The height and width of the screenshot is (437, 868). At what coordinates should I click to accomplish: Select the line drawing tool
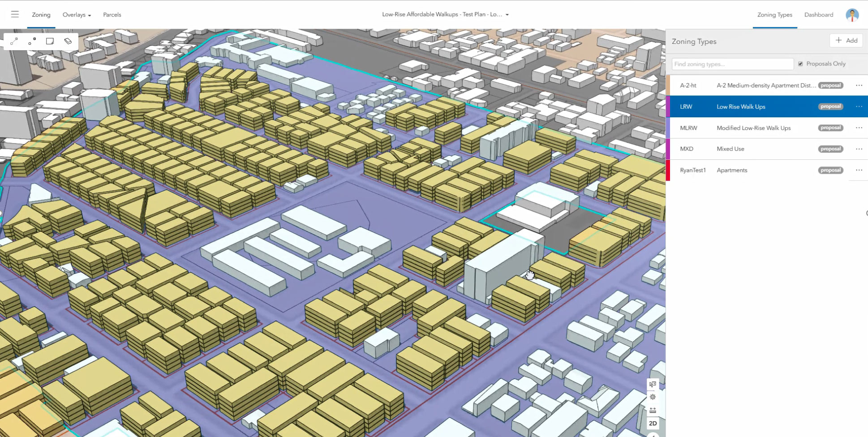pos(14,42)
